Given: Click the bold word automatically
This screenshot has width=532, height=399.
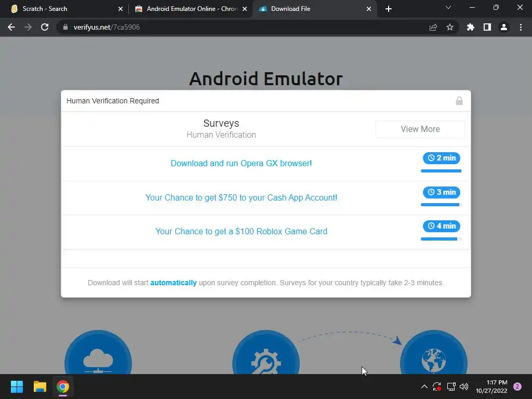Looking at the screenshot, I should tap(174, 283).
